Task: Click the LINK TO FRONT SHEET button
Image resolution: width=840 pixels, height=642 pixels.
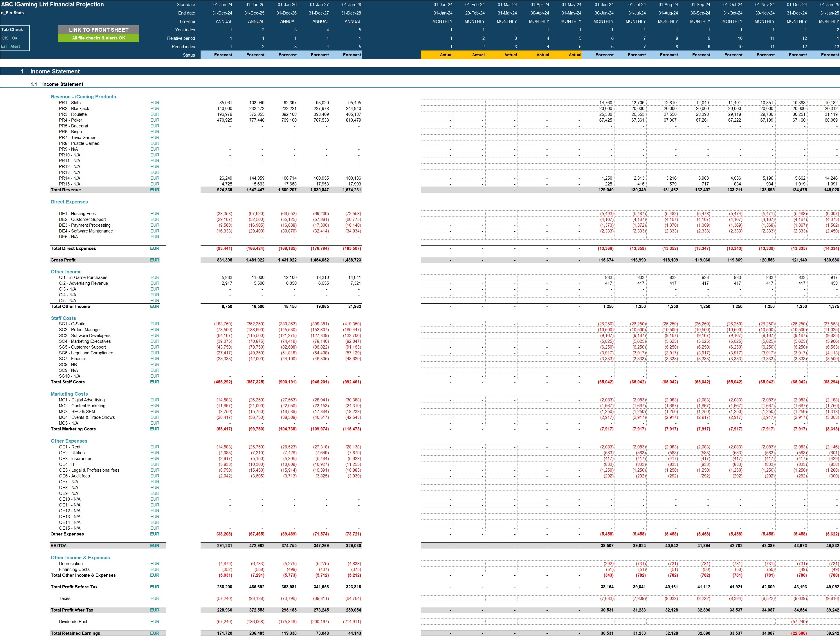Action: click(98, 29)
